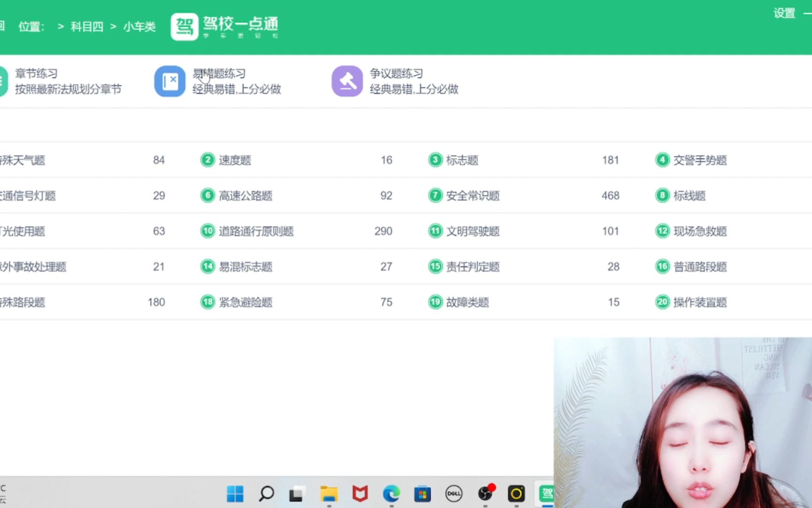This screenshot has width=812, height=508.
Task: Open 章节练习 practice section
Action: pos(69,81)
